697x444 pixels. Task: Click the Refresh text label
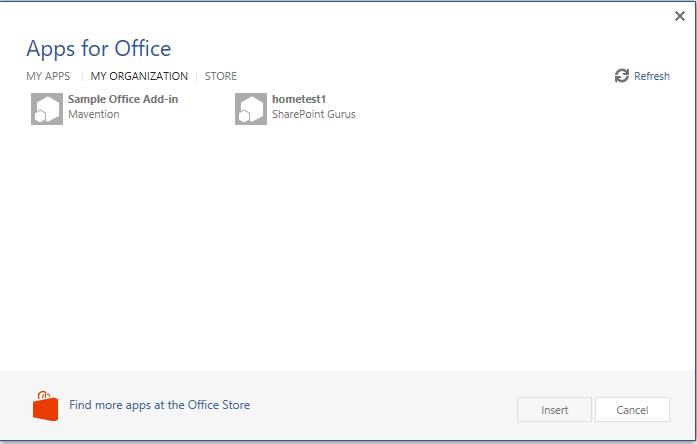pyautogui.click(x=652, y=77)
